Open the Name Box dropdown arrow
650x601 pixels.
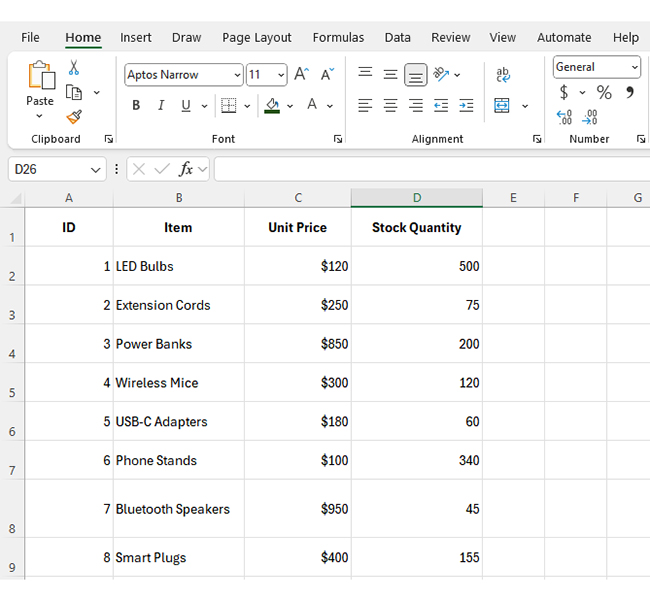click(96, 170)
